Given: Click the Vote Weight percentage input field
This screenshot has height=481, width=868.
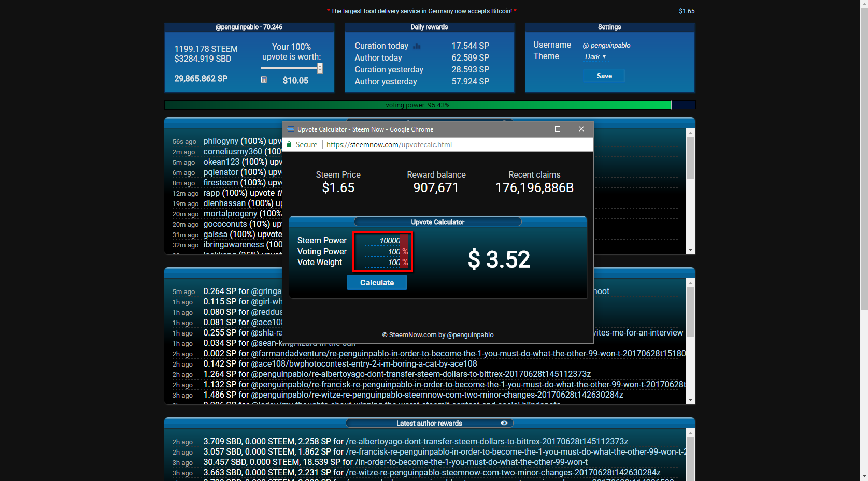Looking at the screenshot, I should (382, 262).
